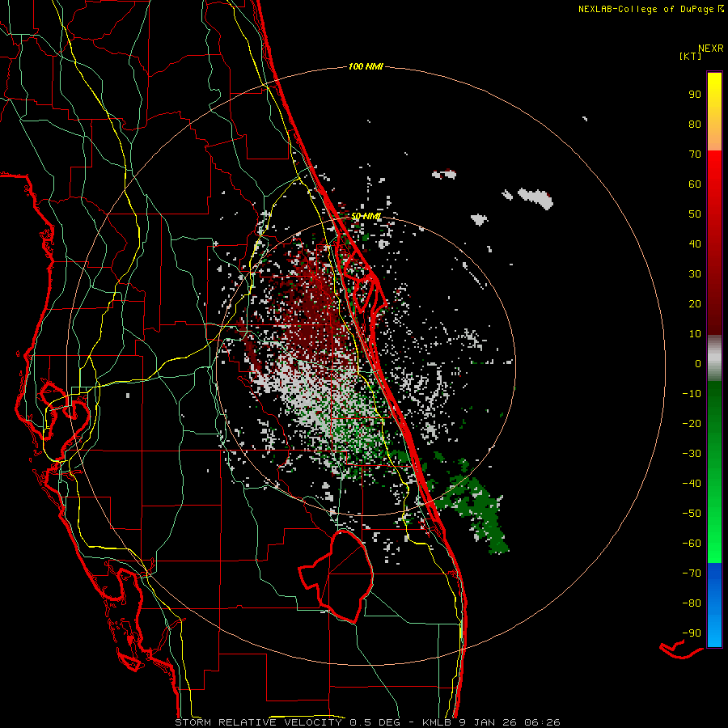Image resolution: width=728 pixels, height=728 pixels.
Task: Select the -40 scale value
Action: 692,484
